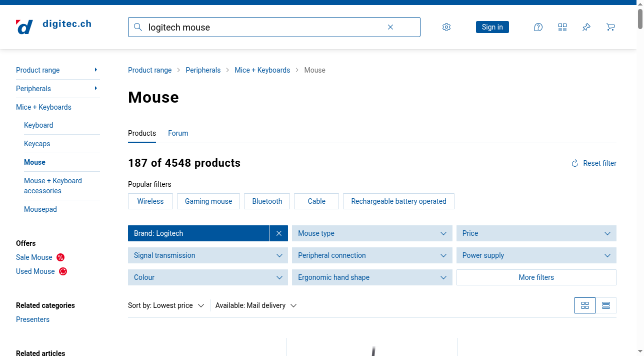Open settings gear icon in header
The image size is (644, 356).
(446, 27)
